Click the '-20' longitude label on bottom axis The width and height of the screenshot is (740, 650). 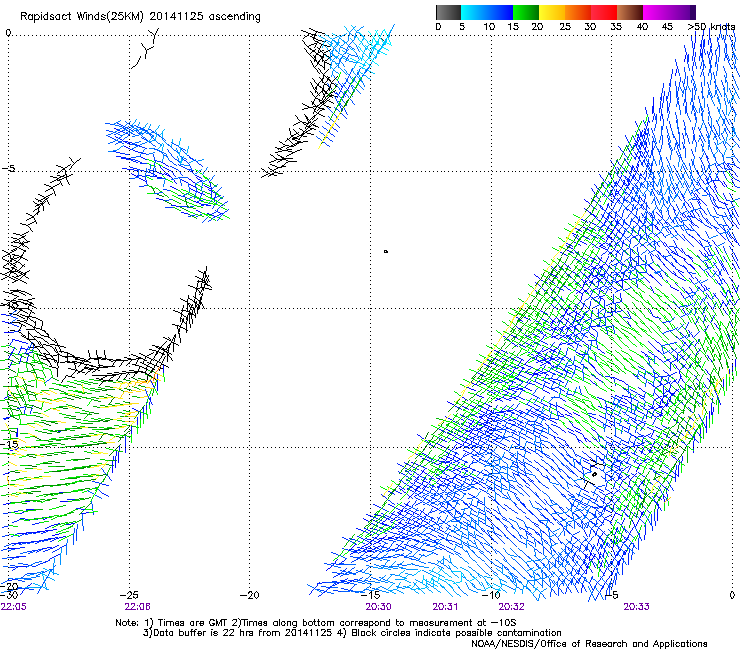click(x=250, y=595)
